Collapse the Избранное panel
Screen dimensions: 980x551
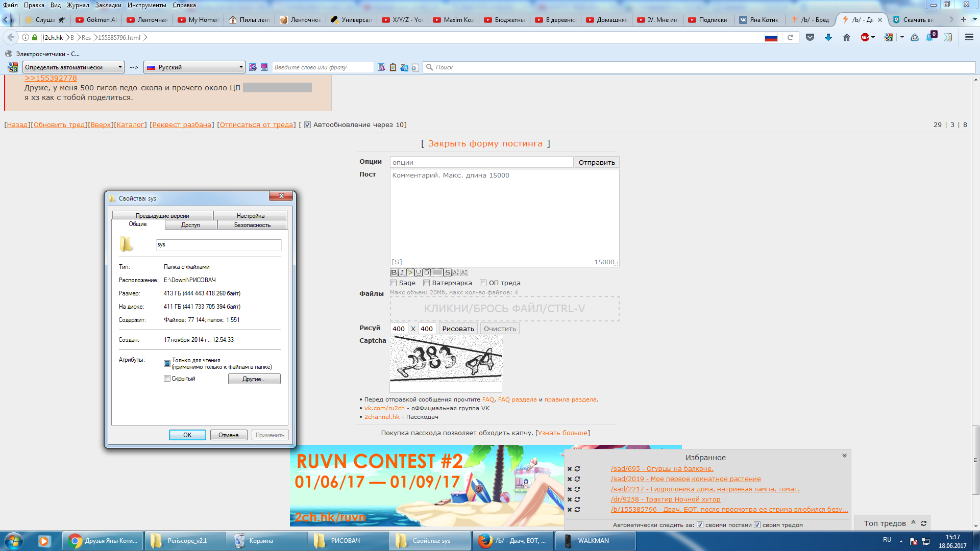pyautogui.click(x=844, y=456)
